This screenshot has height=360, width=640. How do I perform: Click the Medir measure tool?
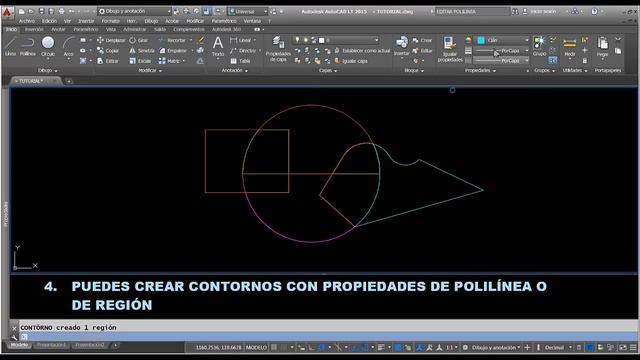pyautogui.click(x=569, y=47)
